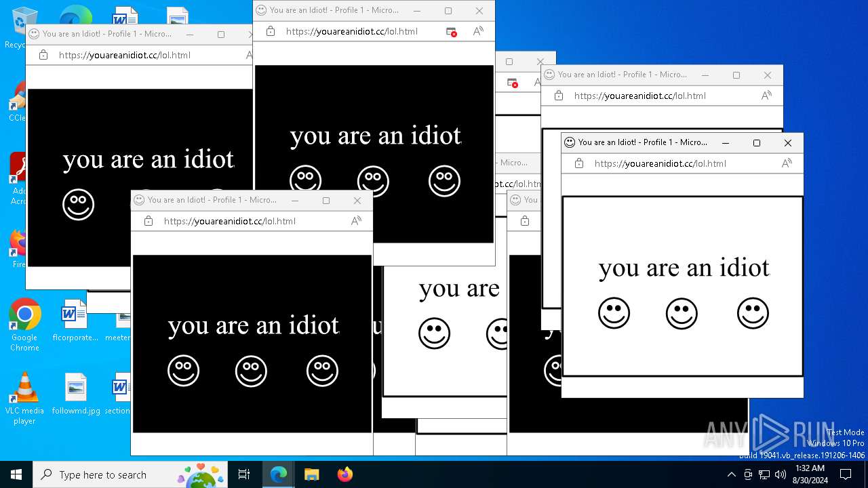This screenshot has width=868, height=488.
Task: Click the middle smiley in the white active window
Action: [x=682, y=314]
